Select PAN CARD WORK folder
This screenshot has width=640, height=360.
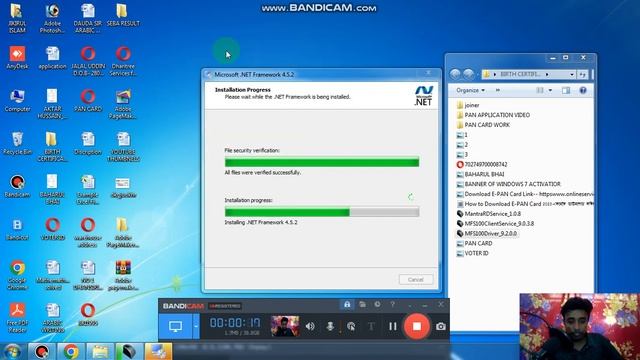483,125
